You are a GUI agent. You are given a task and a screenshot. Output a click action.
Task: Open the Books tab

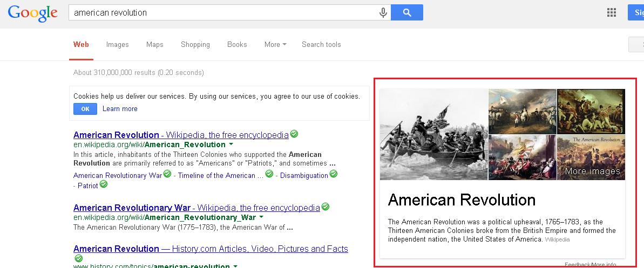coord(237,44)
